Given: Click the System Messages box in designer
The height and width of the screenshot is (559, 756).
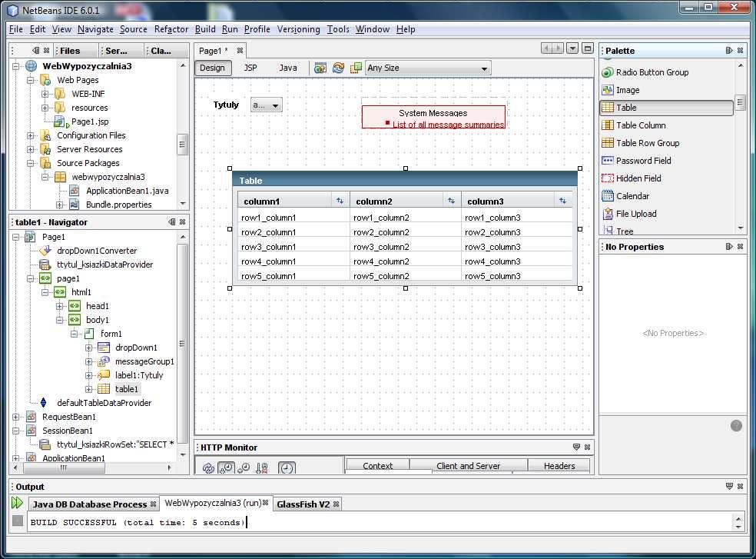Looking at the screenshot, I should coord(433,117).
